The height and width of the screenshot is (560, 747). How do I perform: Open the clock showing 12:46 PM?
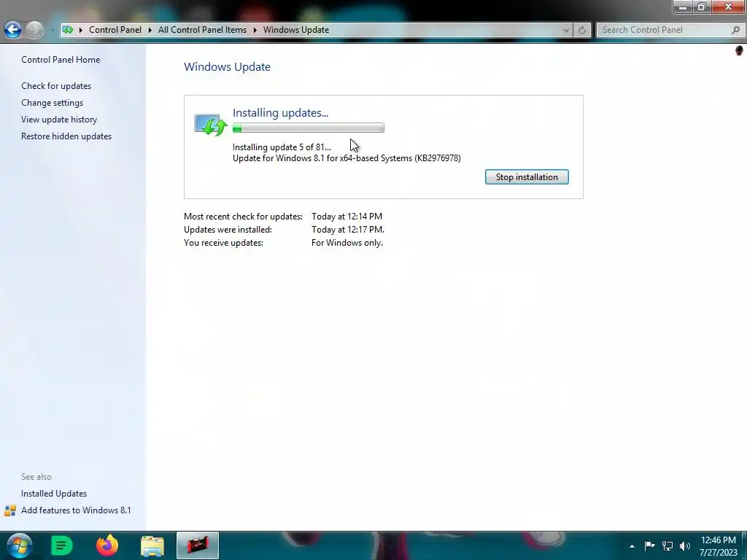coord(719,546)
